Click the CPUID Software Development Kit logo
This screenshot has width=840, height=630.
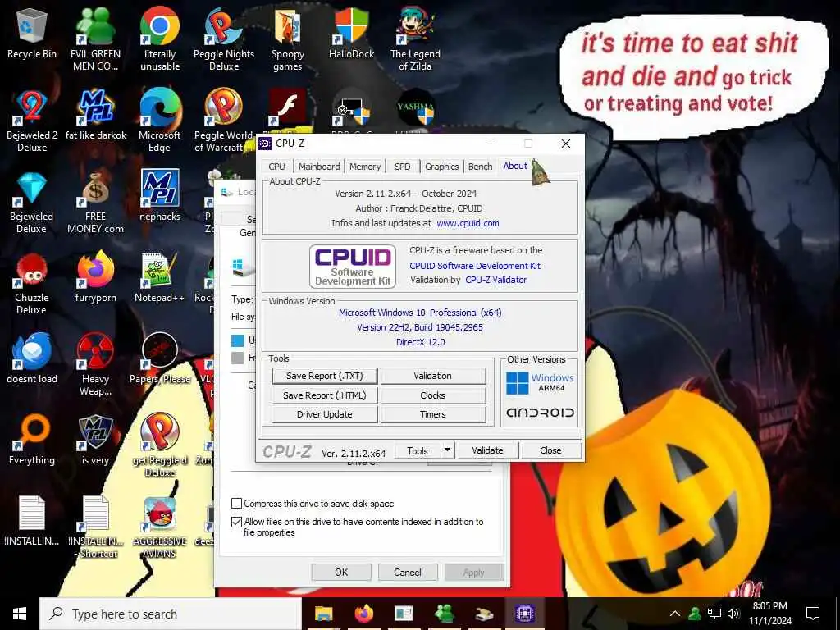353,267
